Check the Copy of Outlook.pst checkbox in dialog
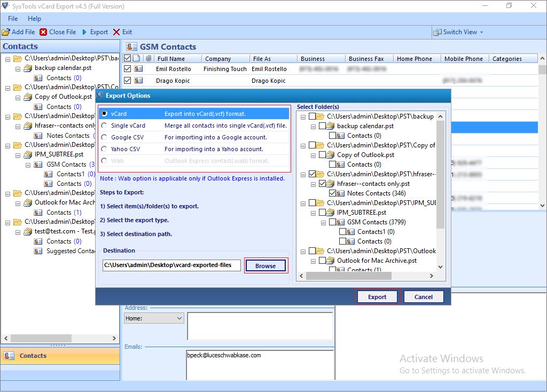Screen dimensions: 547x392 (x=322, y=155)
